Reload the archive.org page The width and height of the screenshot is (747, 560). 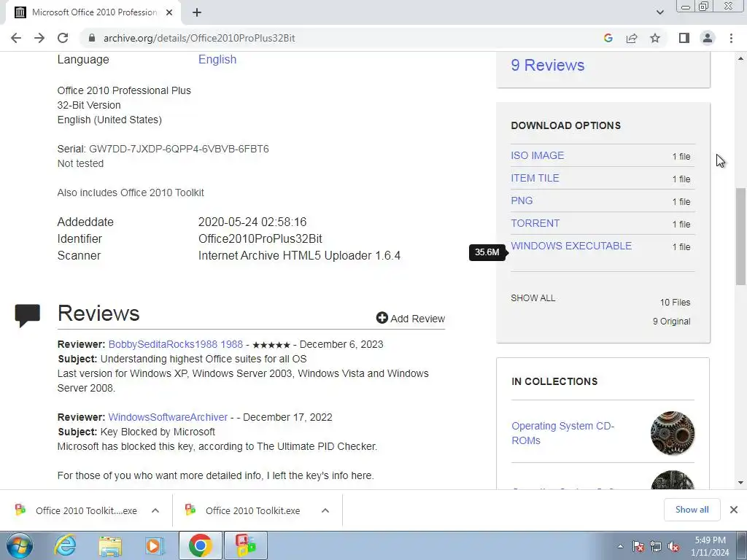(x=63, y=38)
